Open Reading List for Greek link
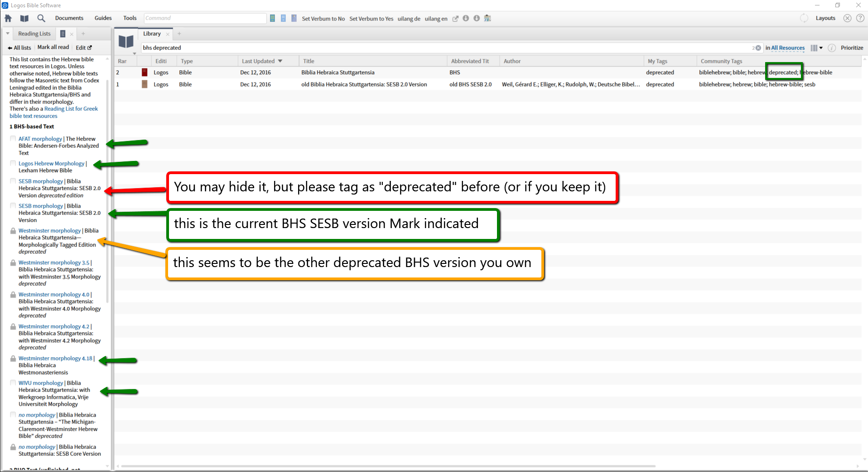The image size is (868, 472). tap(53, 112)
